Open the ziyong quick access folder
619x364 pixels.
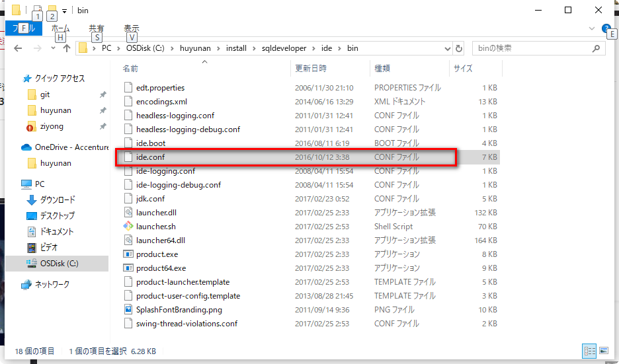click(52, 127)
